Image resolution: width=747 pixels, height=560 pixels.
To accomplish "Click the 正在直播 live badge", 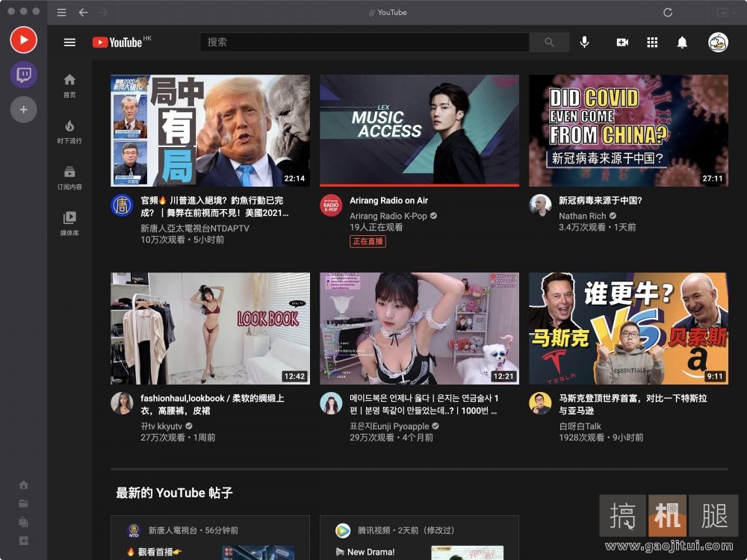I will (x=368, y=241).
